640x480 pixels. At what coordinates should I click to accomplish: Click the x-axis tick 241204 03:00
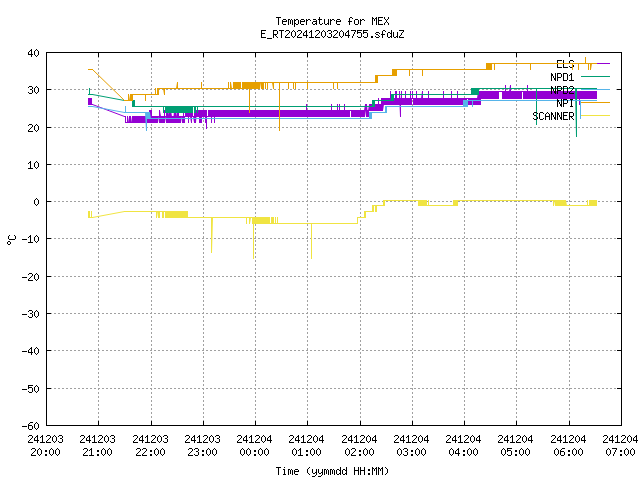tap(411, 446)
